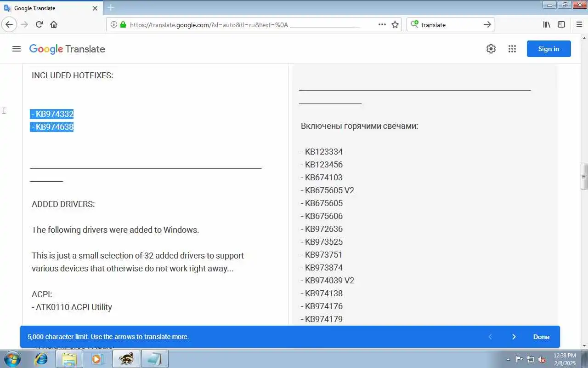Go back with the browser back arrow
Screen dimensions: 588x368
(9, 24)
